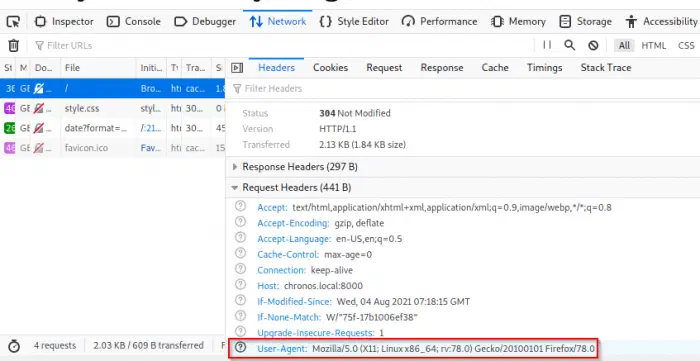Toggle the CSS filter button

tap(686, 46)
